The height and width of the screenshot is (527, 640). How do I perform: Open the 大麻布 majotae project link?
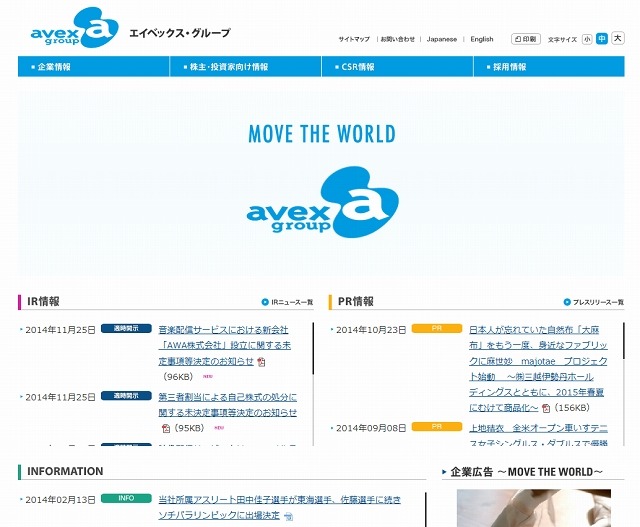[x=538, y=369]
